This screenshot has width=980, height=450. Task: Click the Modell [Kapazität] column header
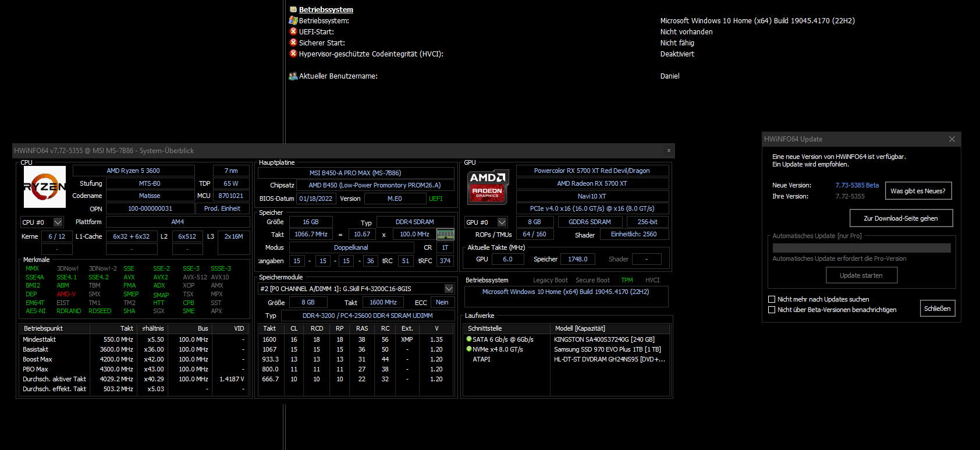coord(610,328)
